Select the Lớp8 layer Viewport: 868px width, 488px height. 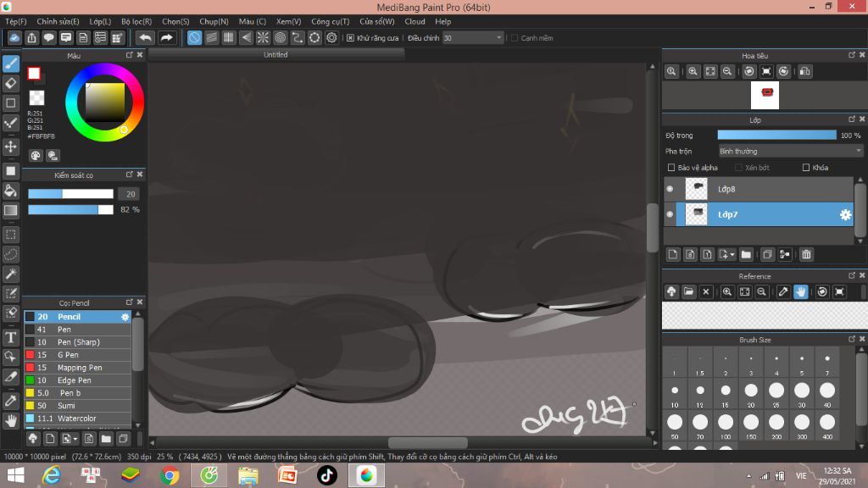[759, 189]
